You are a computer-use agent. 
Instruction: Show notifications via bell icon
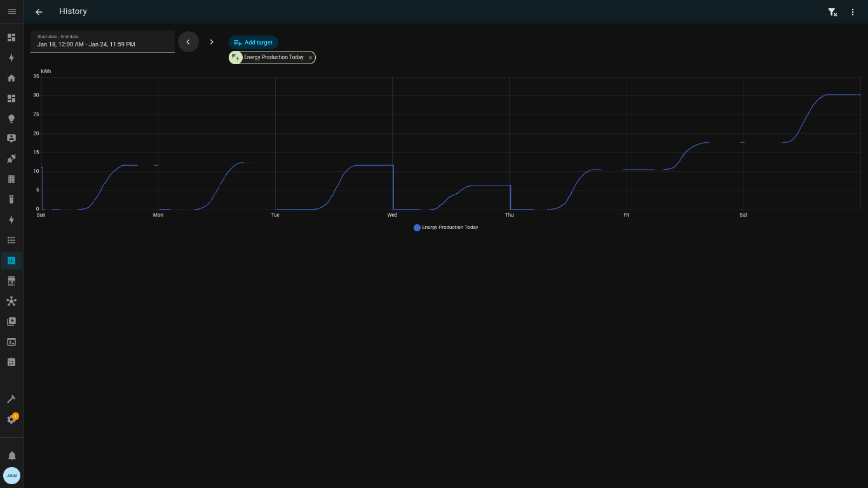click(x=11, y=456)
